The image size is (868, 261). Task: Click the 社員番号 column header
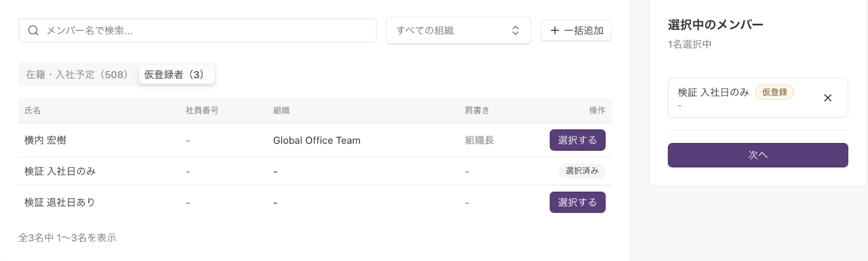[202, 110]
